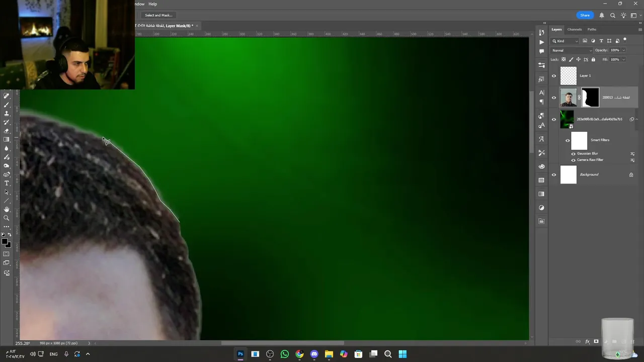Select the Brush tool
This screenshot has width=644, height=362.
click(x=7, y=105)
